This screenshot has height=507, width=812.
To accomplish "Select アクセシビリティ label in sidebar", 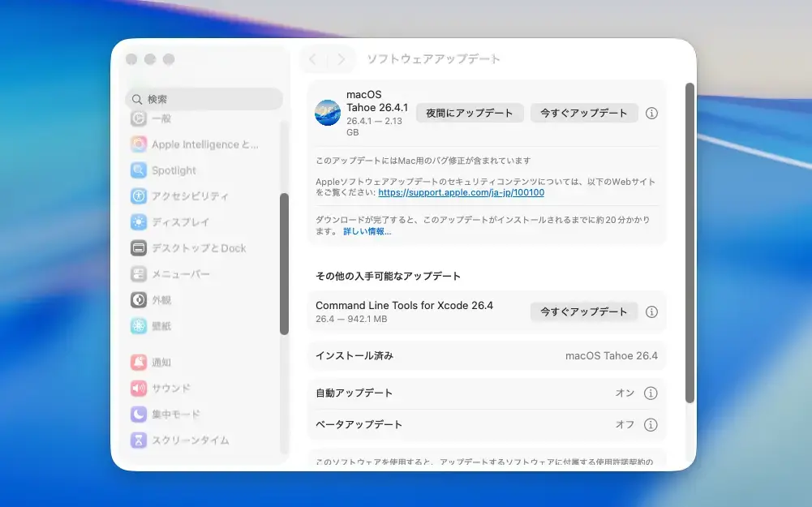I will coord(190,196).
